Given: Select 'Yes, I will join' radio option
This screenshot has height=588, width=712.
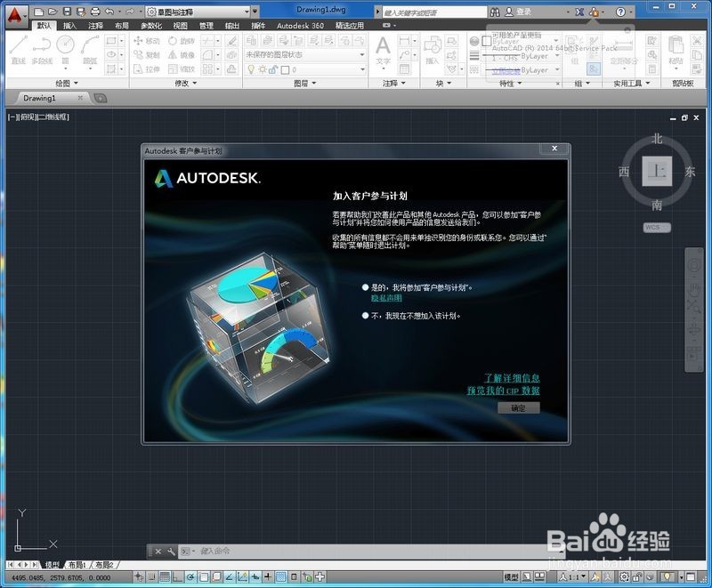Looking at the screenshot, I should pos(365,287).
